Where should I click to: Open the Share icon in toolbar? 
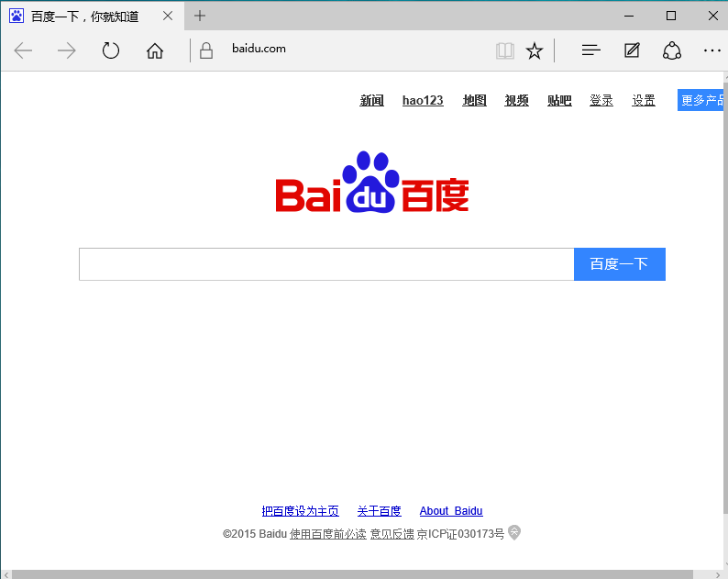point(672,50)
